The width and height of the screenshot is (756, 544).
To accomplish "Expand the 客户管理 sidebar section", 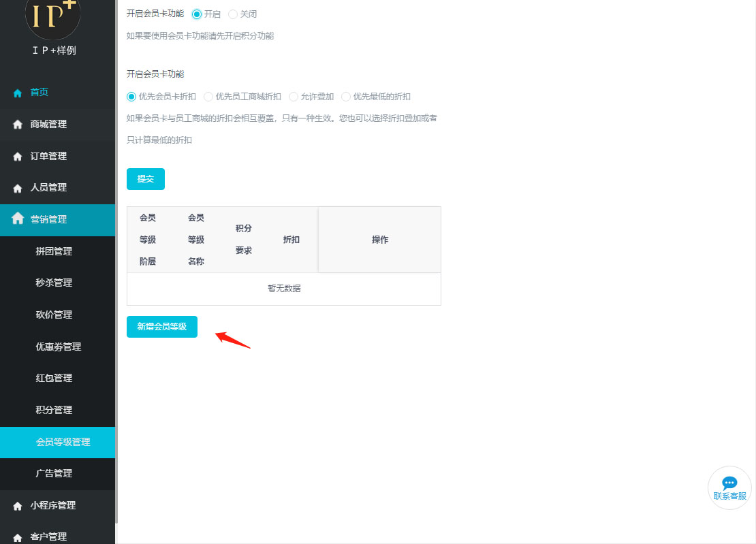I will coord(48,537).
